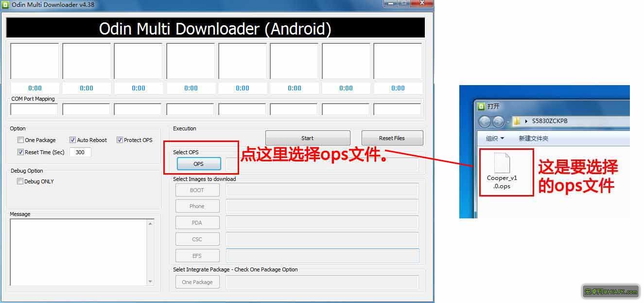Open the 组织 dropdown menu in dialog
The height and width of the screenshot is (303, 644).
(x=495, y=139)
